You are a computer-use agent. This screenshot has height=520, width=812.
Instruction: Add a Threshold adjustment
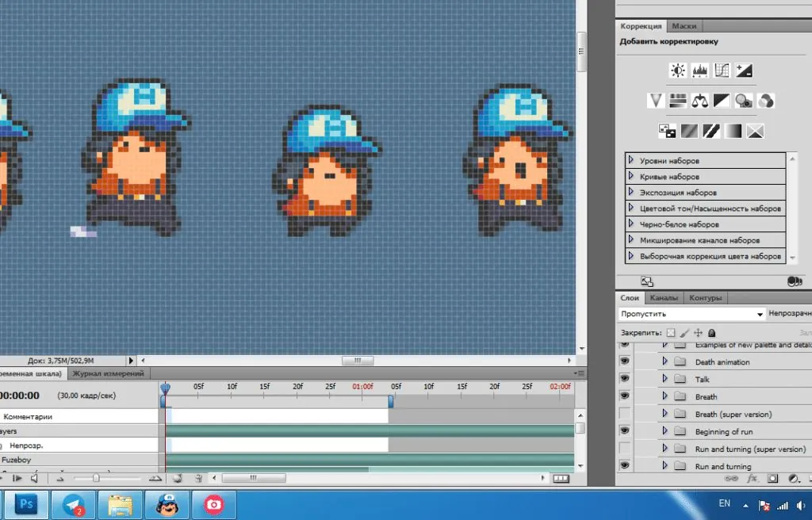(711, 131)
